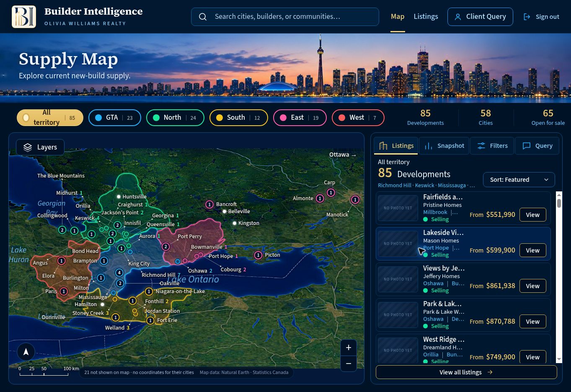This screenshot has width=571, height=392.
Task: Click the Picton map marker
Action: click(x=258, y=255)
